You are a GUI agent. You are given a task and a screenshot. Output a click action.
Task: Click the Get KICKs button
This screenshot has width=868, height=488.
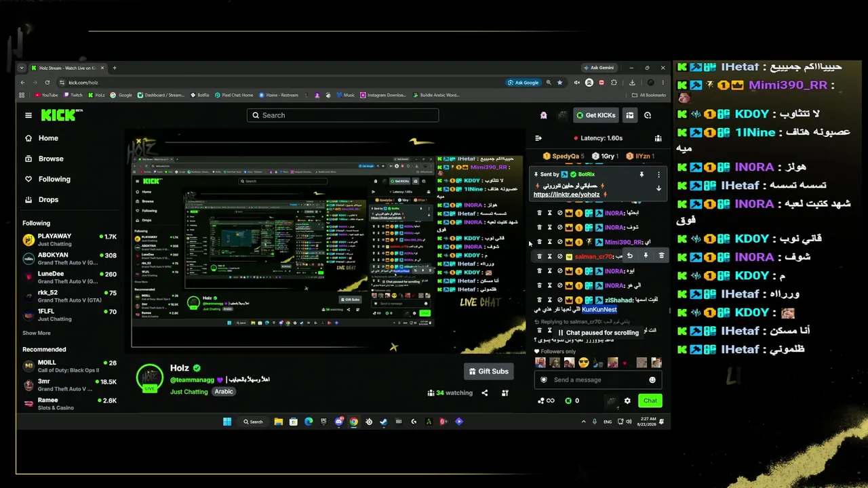pyautogui.click(x=595, y=115)
